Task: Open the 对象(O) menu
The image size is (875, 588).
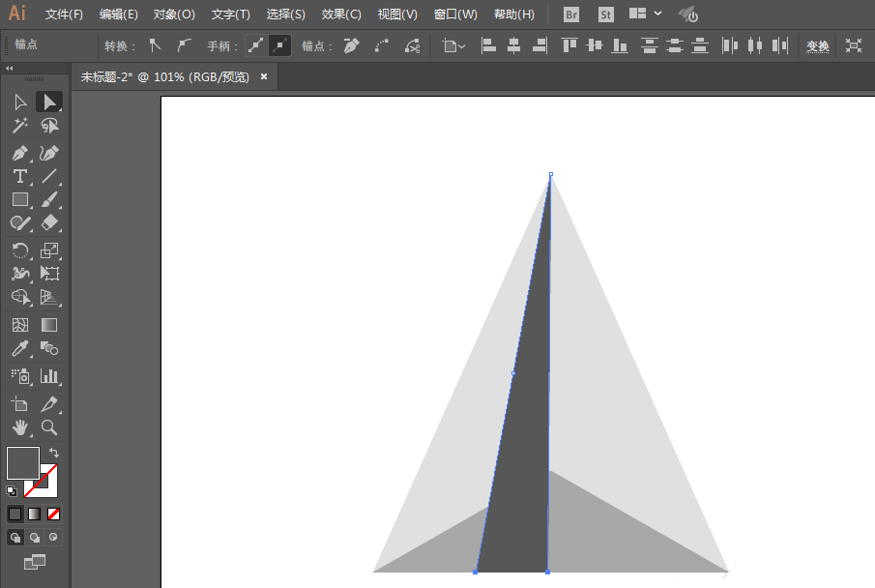Action: (174, 15)
